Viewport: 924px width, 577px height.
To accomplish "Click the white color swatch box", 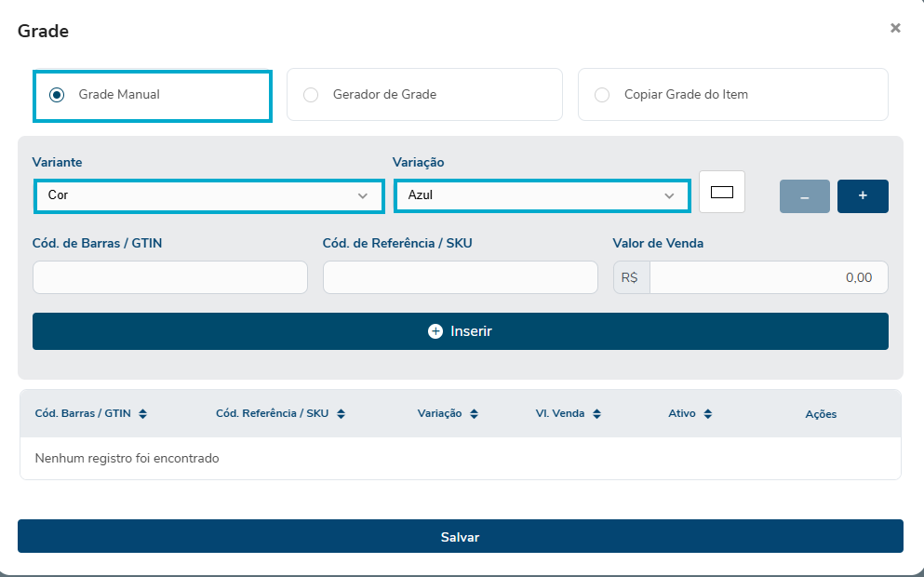I will click(x=722, y=193).
